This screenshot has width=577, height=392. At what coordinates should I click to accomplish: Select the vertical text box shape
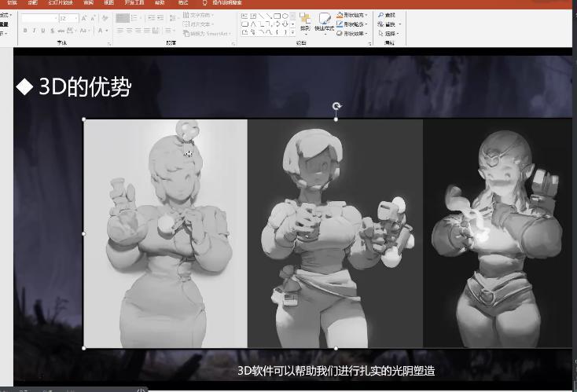tap(253, 16)
